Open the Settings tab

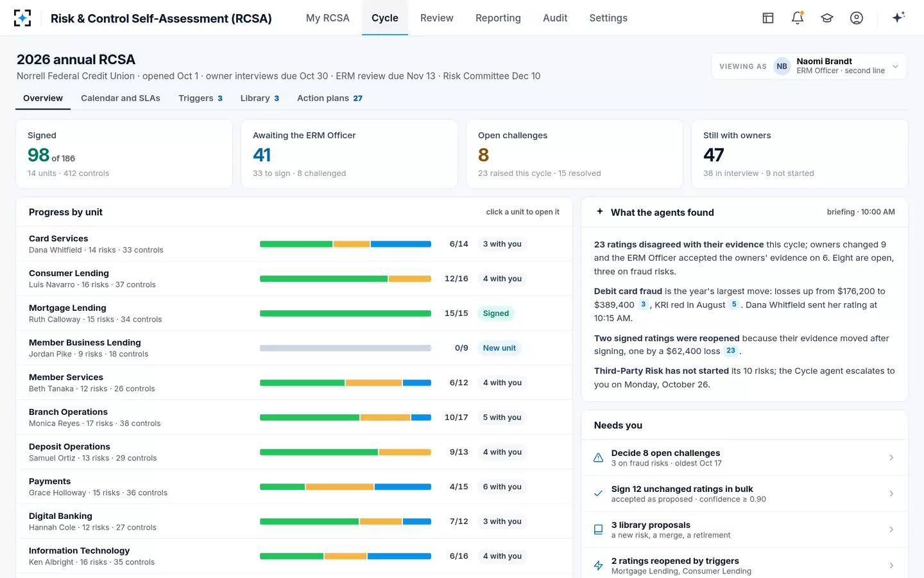pos(608,18)
